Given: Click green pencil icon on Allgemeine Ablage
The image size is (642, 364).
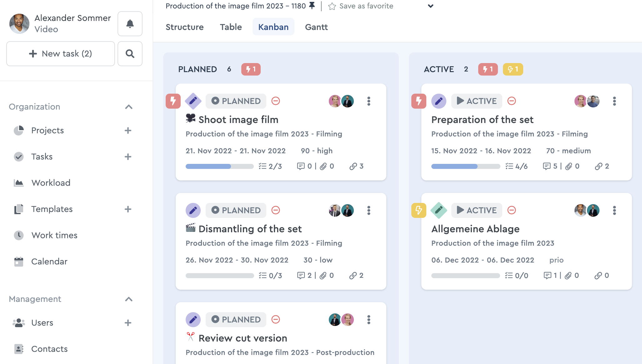Looking at the screenshot, I should click(439, 210).
